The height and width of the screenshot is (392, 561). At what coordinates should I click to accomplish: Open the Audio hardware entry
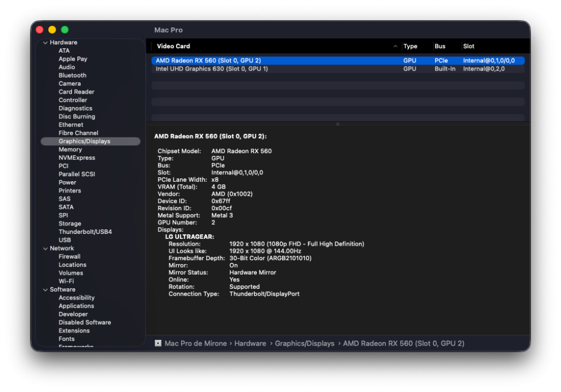[x=67, y=67]
